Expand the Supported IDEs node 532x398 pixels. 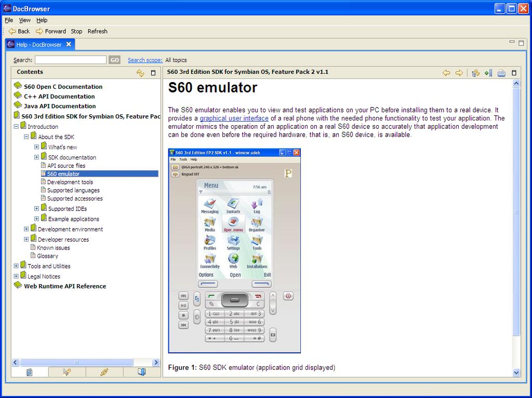(36, 209)
